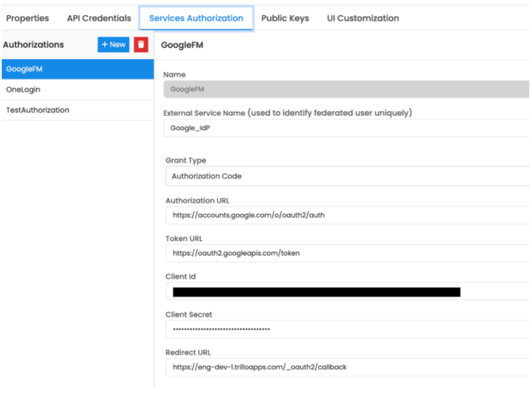
Task: Edit the External Service Name field
Action: pyautogui.click(x=346, y=128)
